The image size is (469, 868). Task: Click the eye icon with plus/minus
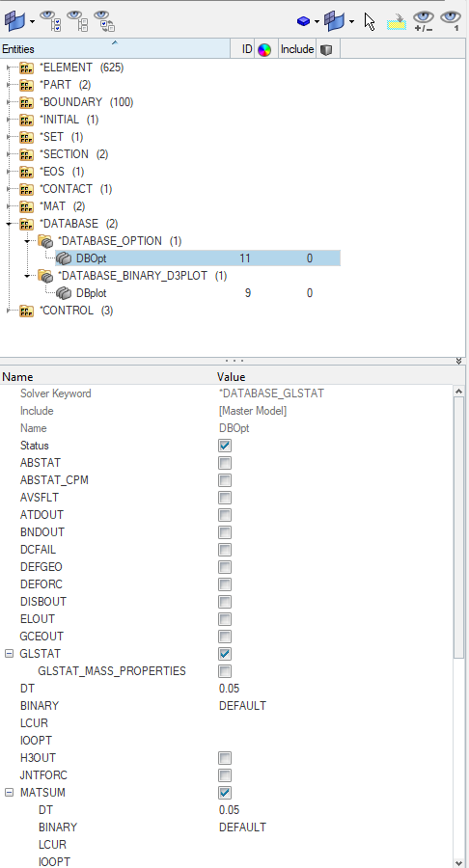coord(424,21)
